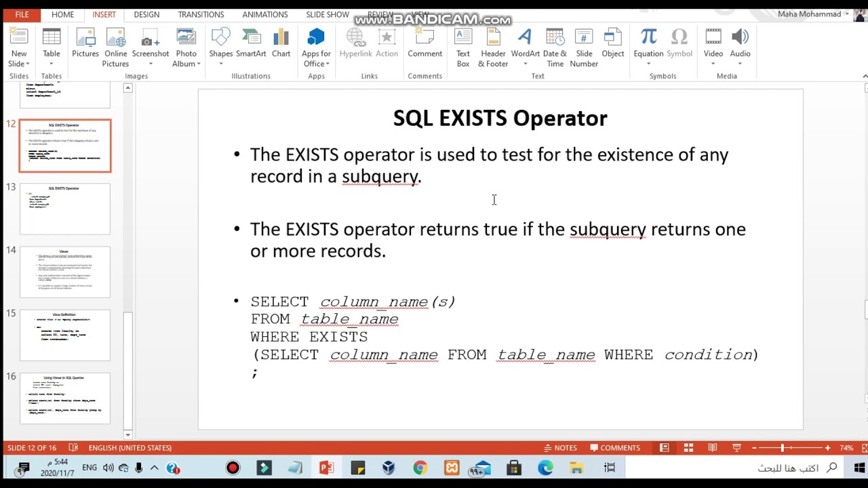This screenshot has width=868, height=488.
Task: Switch to Reading View
Action: tap(712, 448)
